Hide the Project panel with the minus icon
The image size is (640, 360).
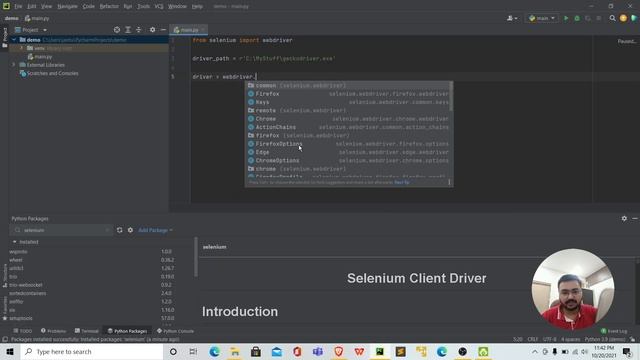click(163, 30)
